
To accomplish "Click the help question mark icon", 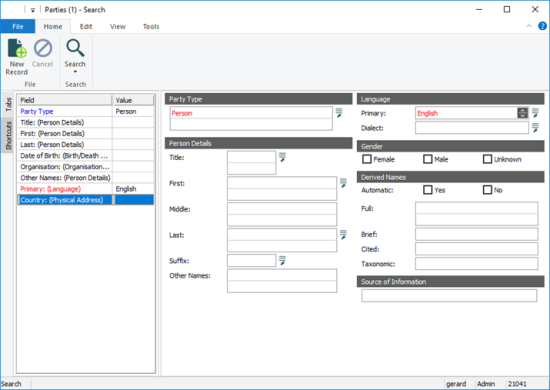I will tap(542, 26).
